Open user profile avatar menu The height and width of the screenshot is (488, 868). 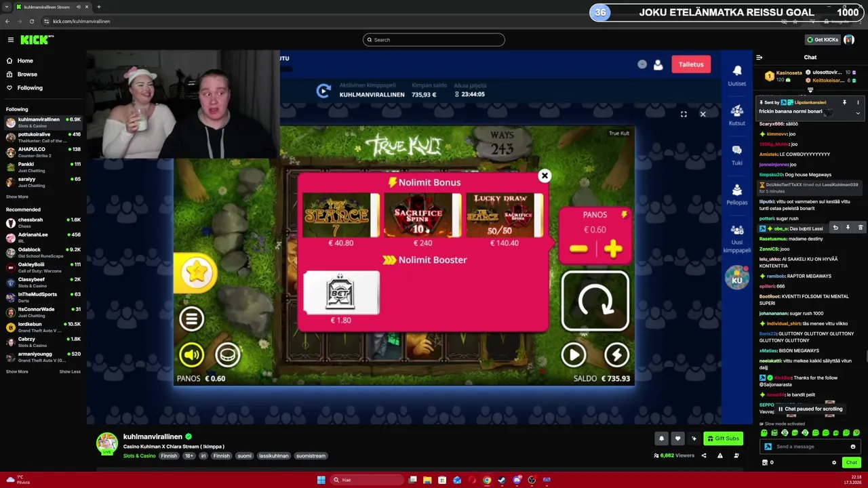click(849, 40)
